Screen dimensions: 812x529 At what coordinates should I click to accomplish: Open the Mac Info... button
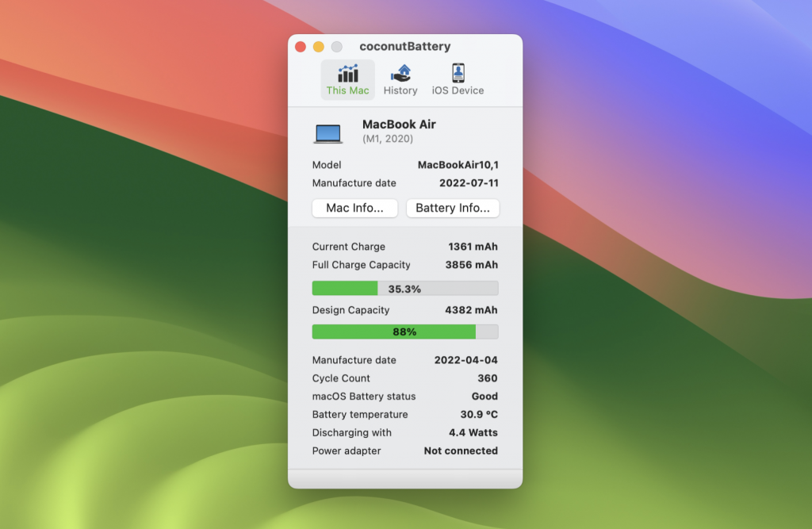354,209
